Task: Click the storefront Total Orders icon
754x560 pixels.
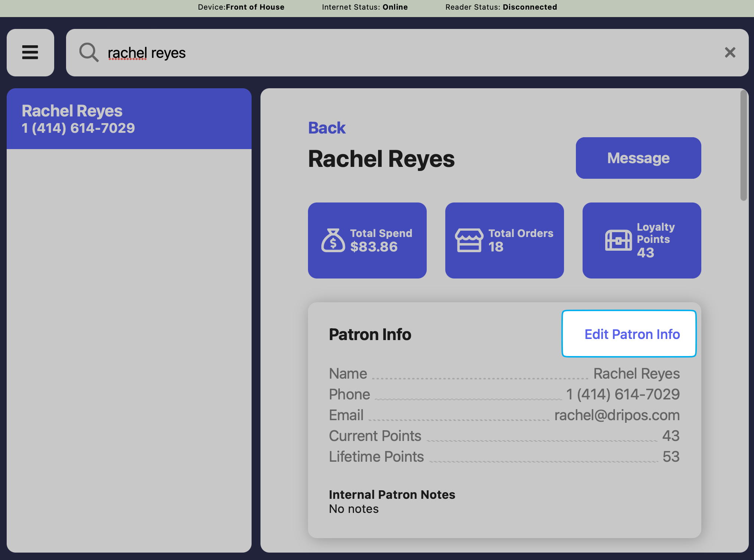Action: [469, 240]
